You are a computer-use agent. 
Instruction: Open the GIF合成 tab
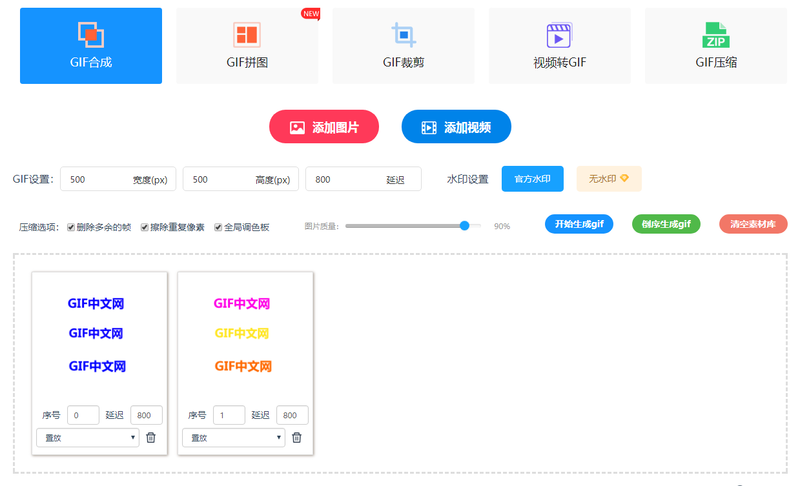[x=91, y=45]
